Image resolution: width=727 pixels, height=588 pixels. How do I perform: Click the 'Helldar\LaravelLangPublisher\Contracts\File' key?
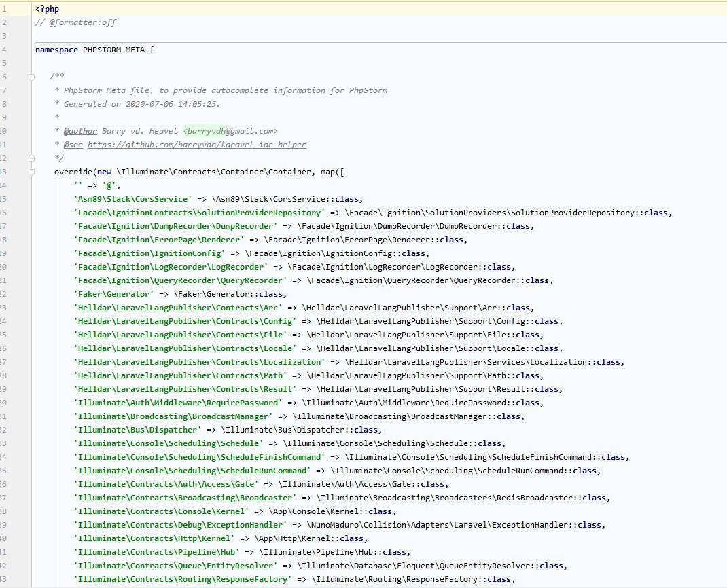pos(180,335)
